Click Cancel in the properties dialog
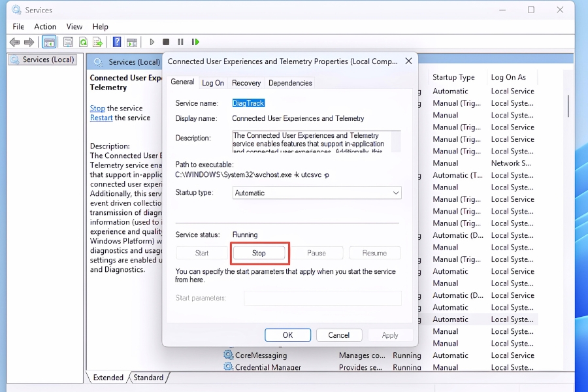Screen dimensions: 588x392 point(339,335)
